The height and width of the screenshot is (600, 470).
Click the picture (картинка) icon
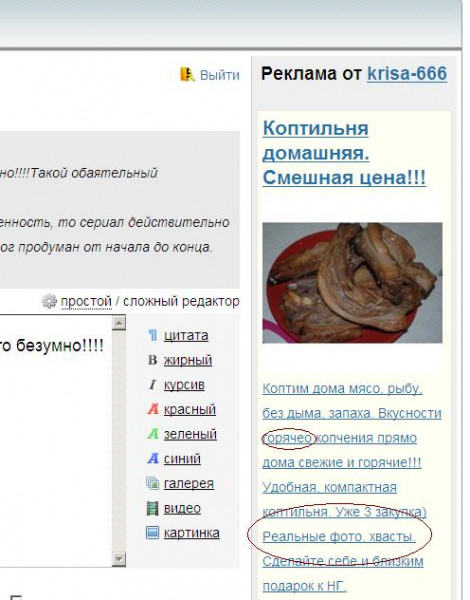coord(152,533)
